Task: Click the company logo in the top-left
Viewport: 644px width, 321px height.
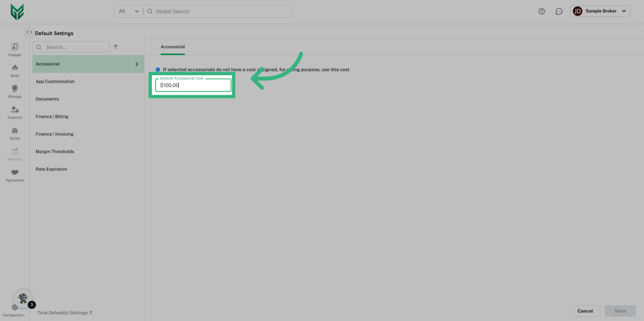Action: click(x=17, y=11)
